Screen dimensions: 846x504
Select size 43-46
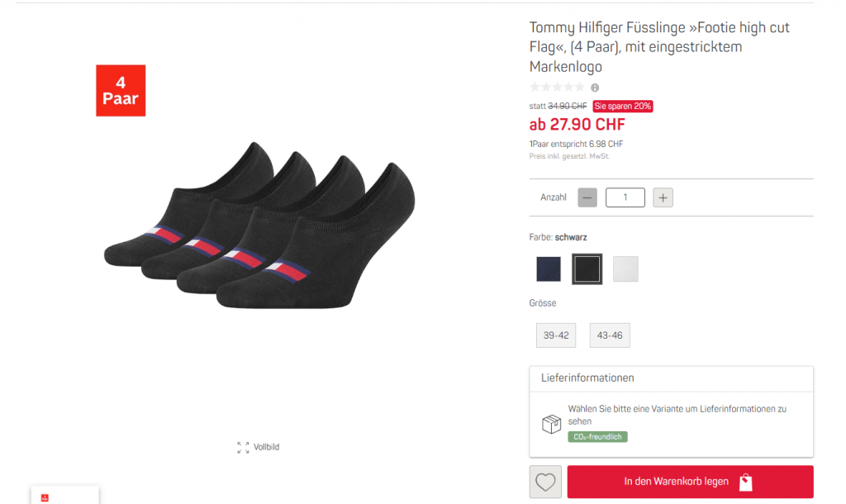pos(610,335)
